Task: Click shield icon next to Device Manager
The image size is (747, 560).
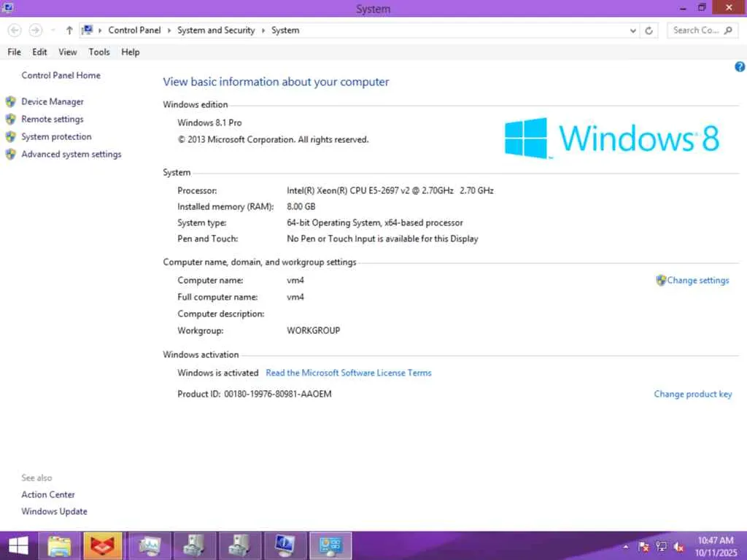Action: [11, 101]
